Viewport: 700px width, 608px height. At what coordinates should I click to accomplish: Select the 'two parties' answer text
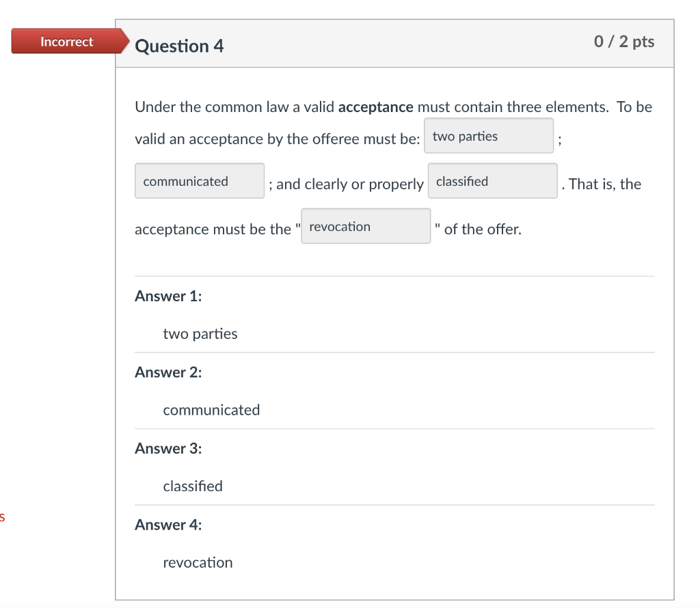(x=200, y=333)
